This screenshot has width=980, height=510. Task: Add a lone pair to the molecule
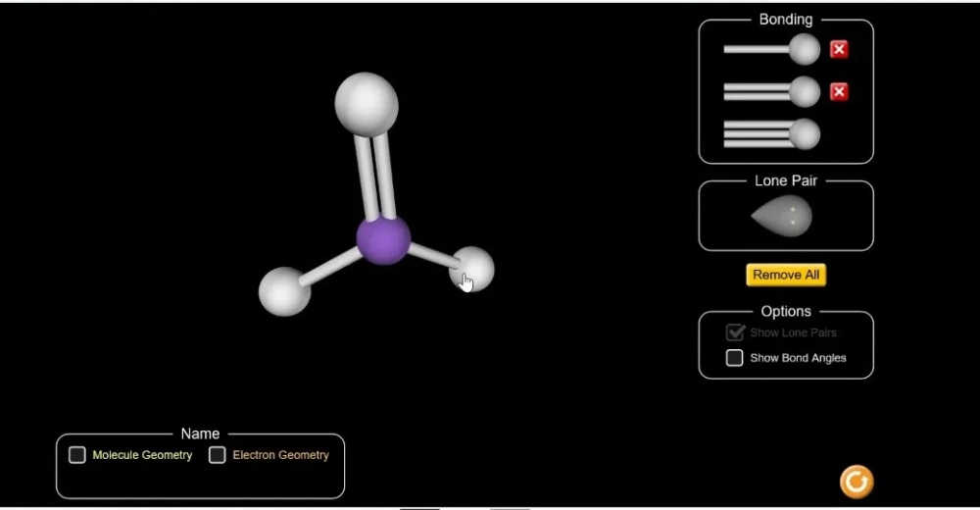point(782,216)
